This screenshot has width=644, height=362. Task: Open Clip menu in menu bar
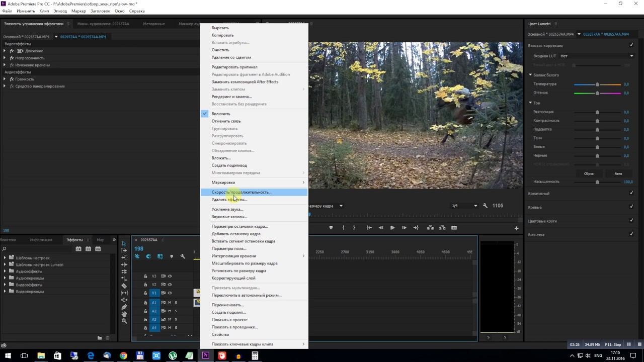[x=44, y=11]
